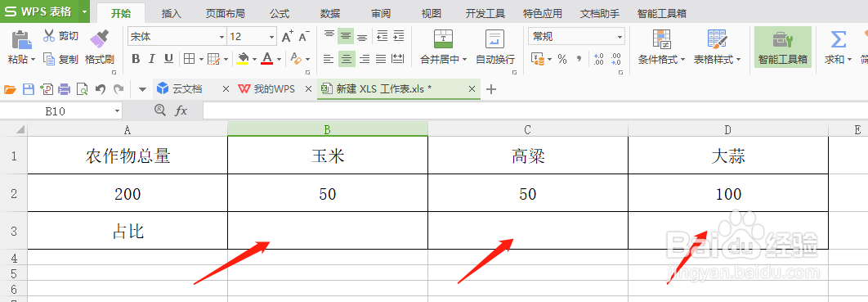Click the decrease indent icon
This screenshot has height=302, width=868.
coord(382,37)
